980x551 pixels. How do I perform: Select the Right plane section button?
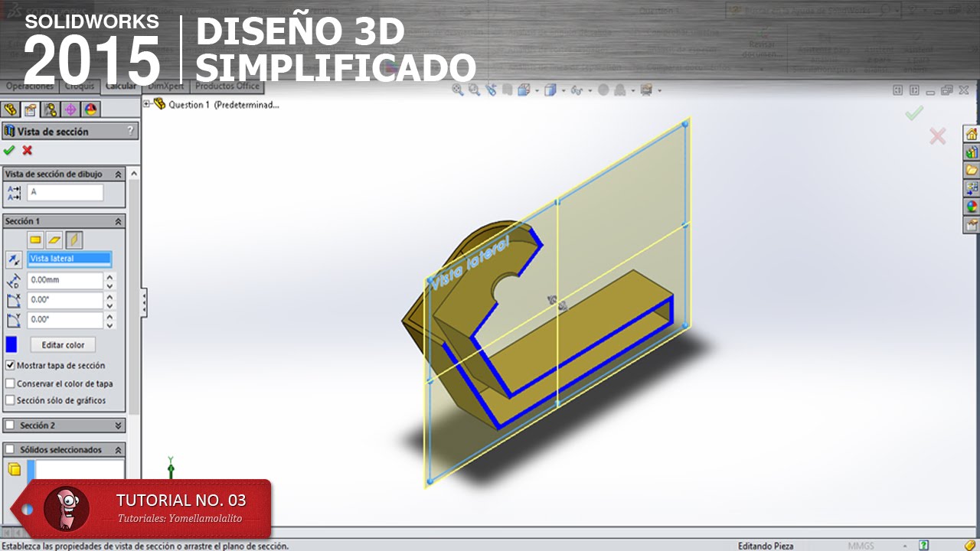click(x=73, y=240)
